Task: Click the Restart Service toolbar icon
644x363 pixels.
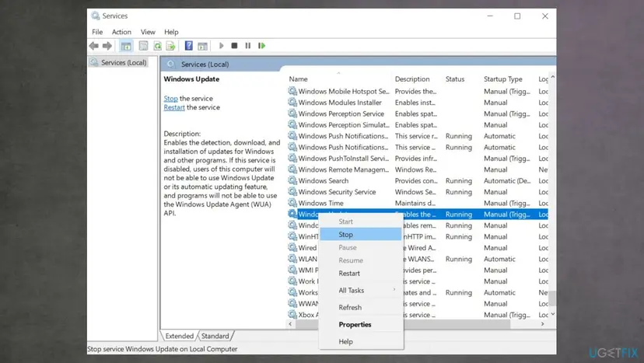Action: (x=261, y=46)
